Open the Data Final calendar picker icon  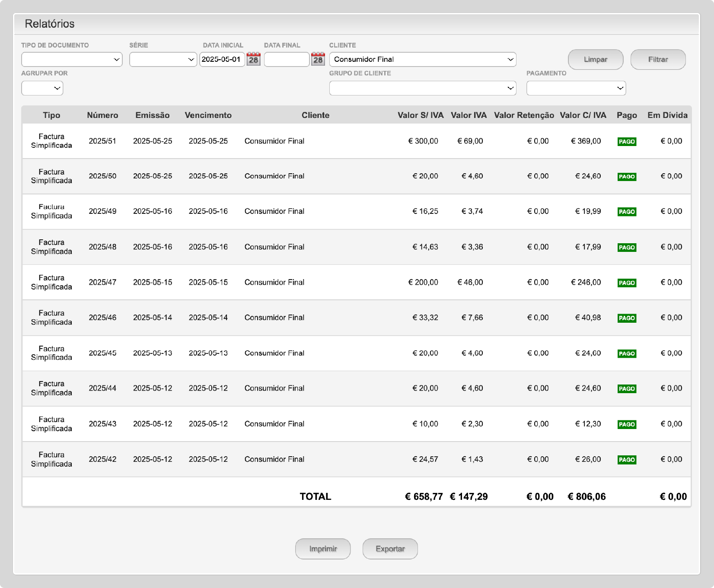[x=318, y=59]
